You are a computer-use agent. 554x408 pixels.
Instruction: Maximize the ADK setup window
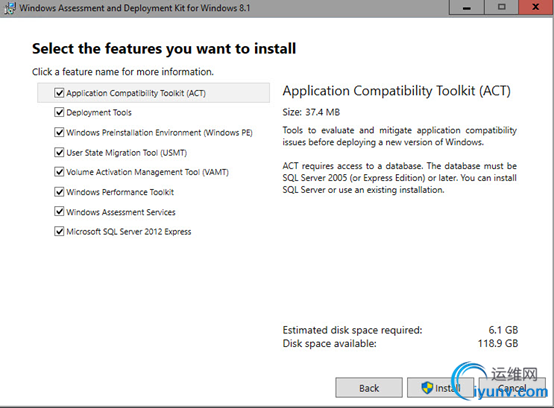pos(501,7)
